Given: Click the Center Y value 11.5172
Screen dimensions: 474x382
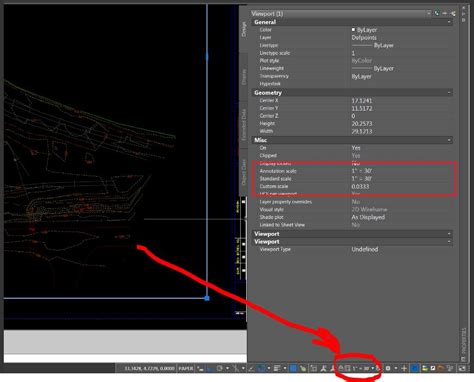Looking at the screenshot, I should [362, 108].
